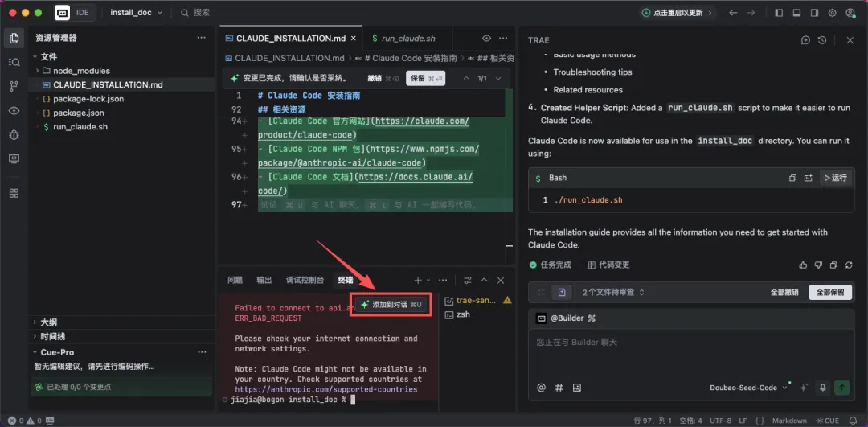Go to next change down chevron
Image resolution: width=868 pixels, height=427 pixels.
(498, 79)
